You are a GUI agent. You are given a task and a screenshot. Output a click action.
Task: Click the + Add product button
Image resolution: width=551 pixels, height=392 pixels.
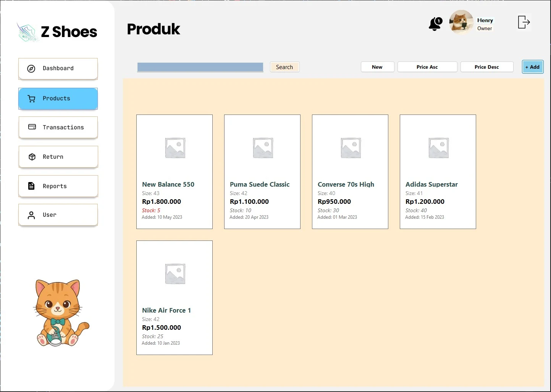click(533, 67)
